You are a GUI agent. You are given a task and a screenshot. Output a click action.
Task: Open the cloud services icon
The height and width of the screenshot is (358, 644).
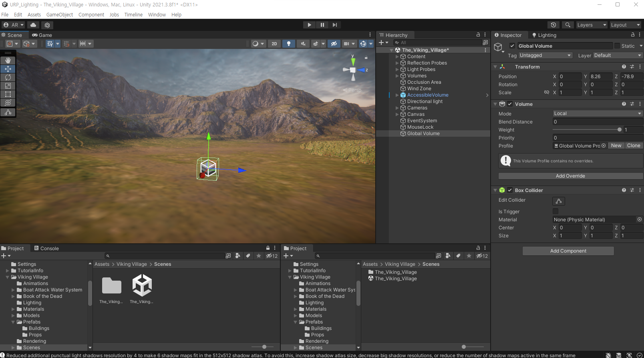(x=33, y=25)
